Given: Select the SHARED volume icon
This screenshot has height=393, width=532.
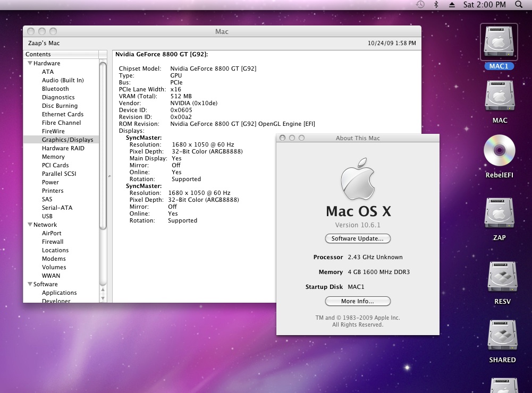Looking at the screenshot, I should [x=502, y=335].
